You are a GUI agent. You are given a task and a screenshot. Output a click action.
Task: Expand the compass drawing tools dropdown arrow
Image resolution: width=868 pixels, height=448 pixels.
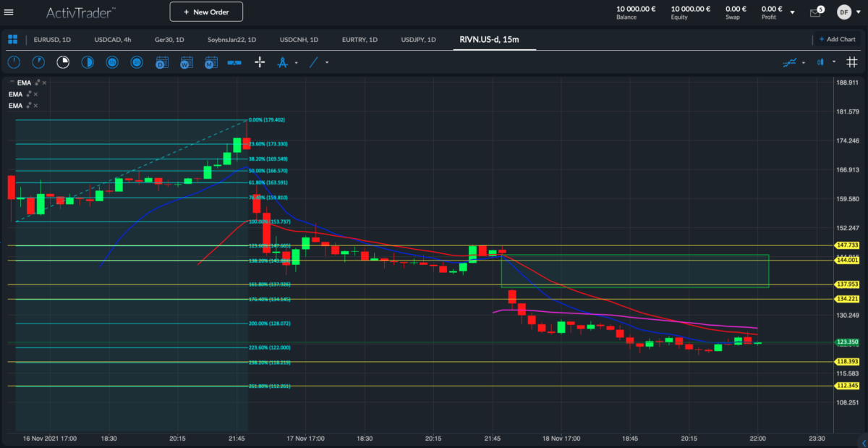click(296, 63)
